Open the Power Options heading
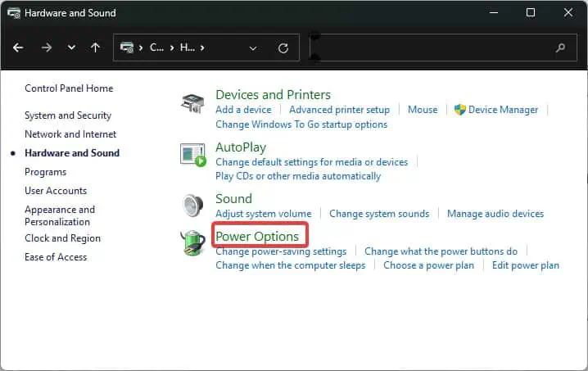Viewport: 588px width, 371px height. coord(257,237)
